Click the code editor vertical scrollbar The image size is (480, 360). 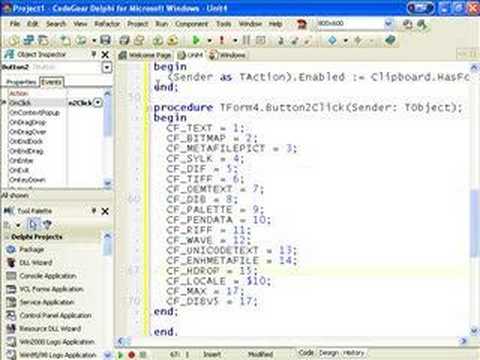(x=475, y=200)
